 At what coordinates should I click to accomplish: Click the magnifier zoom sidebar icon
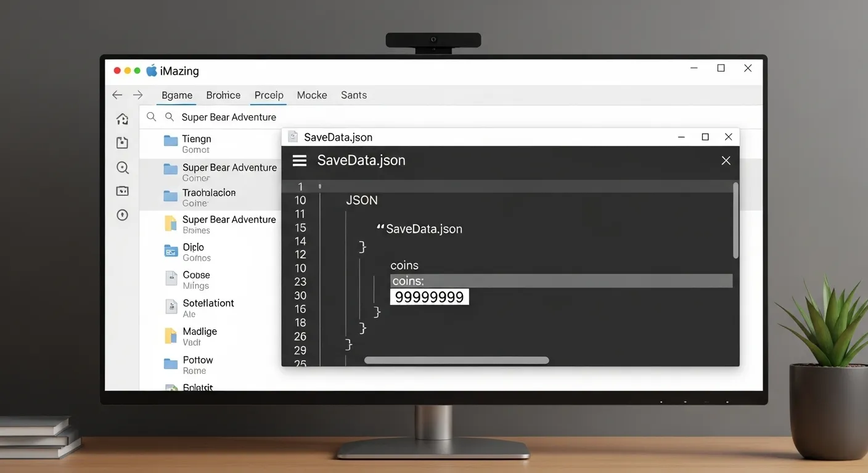[122, 168]
